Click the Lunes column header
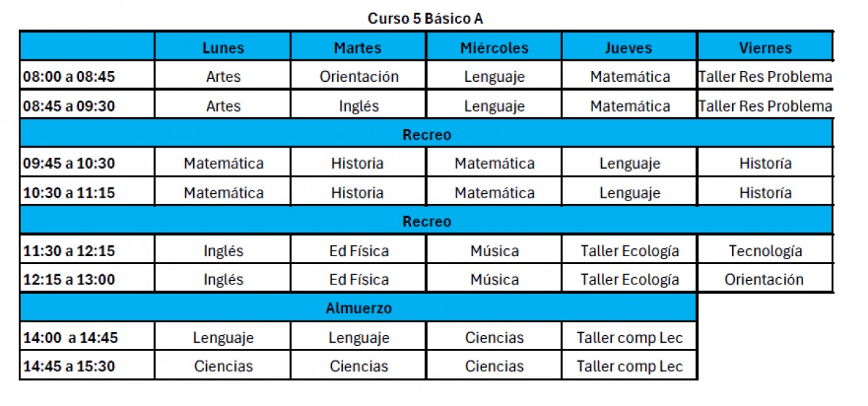This screenshot has height=406, width=868. (223, 48)
